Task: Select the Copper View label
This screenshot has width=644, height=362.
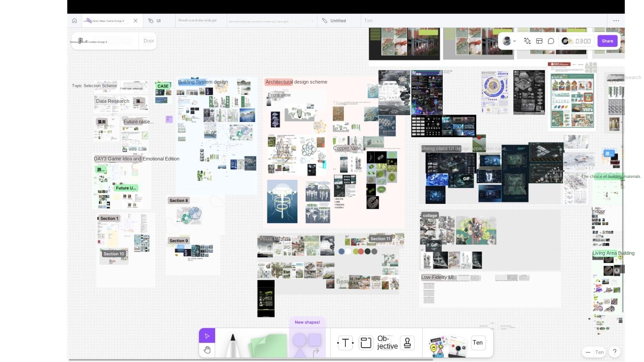Action: 347,148
